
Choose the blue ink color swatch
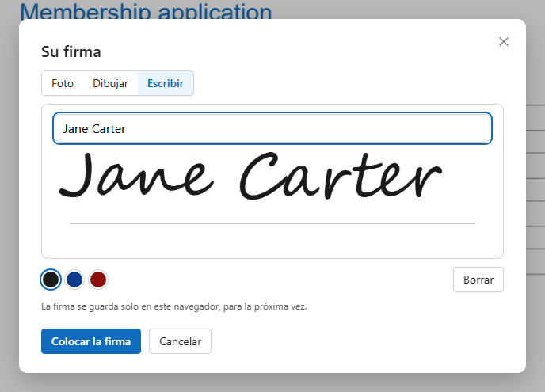click(x=74, y=280)
